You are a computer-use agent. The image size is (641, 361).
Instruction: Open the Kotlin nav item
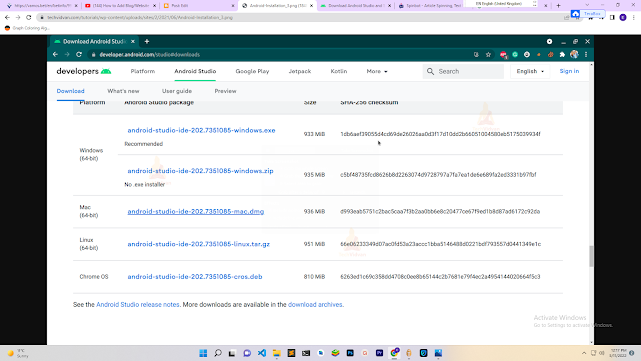[339, 71]
